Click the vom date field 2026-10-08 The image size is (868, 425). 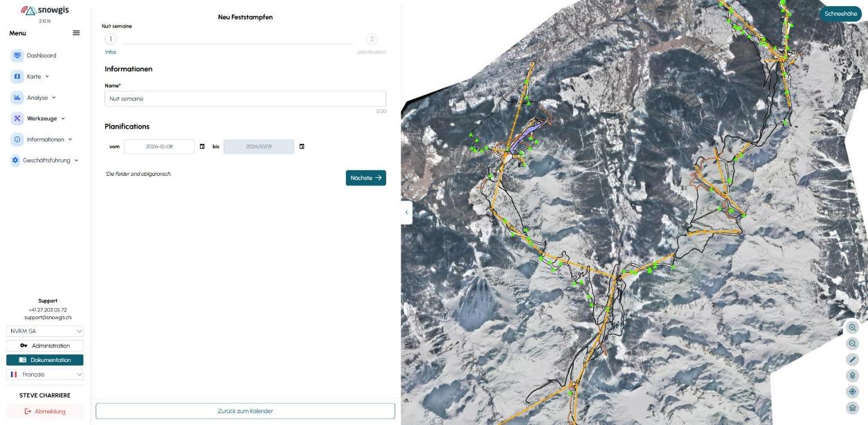tap(159, 147)
